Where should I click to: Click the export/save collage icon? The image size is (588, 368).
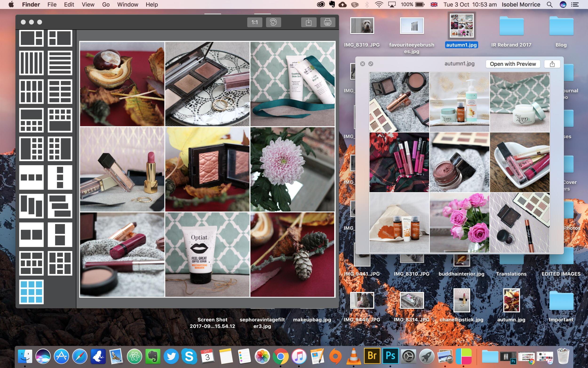[308, 22]
